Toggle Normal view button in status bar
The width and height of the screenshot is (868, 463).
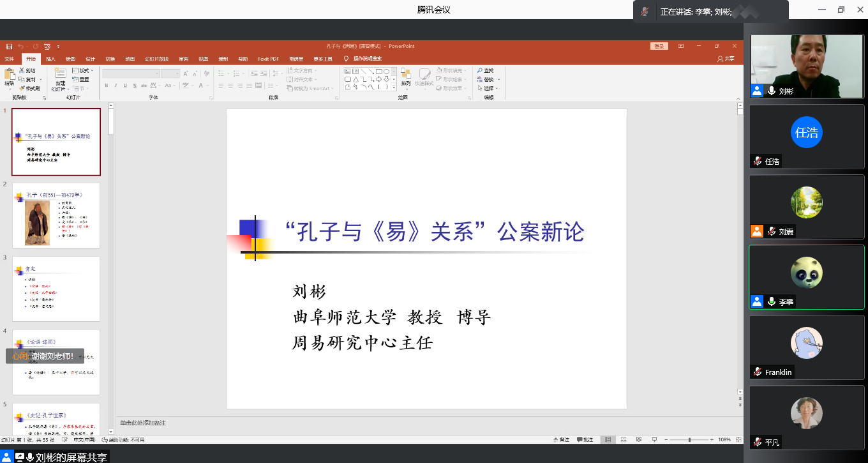click(608, 440)
